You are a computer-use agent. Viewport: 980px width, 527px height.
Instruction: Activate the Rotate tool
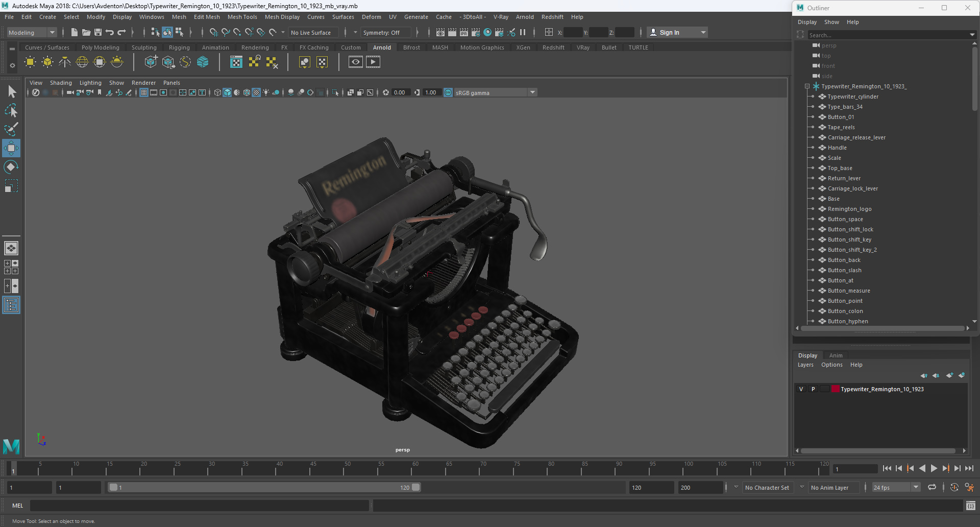click(x=11, y=167)
